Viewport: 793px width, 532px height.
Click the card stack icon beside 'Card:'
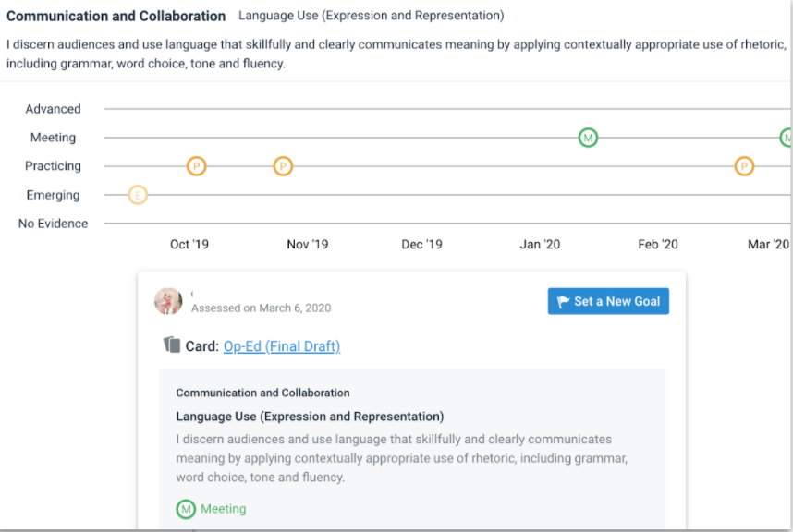tap(172, 345)
